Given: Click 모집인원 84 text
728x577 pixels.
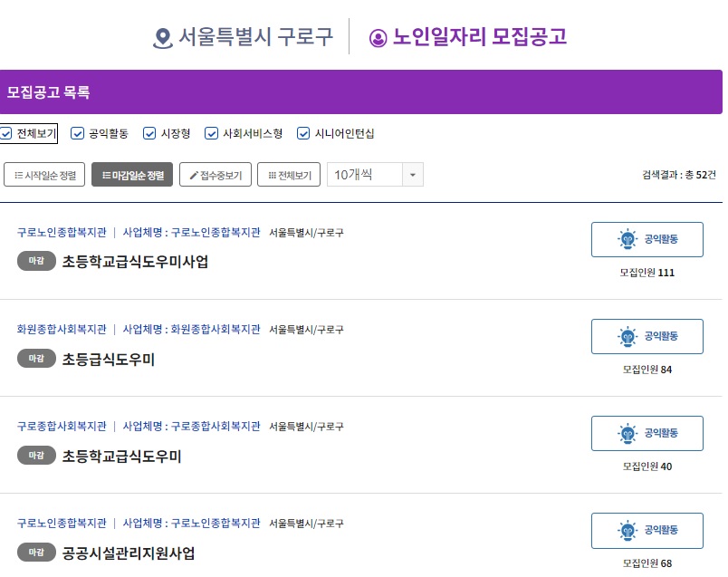Looking at the screenshot, I should pyautogui.click(x=647, y=370).
